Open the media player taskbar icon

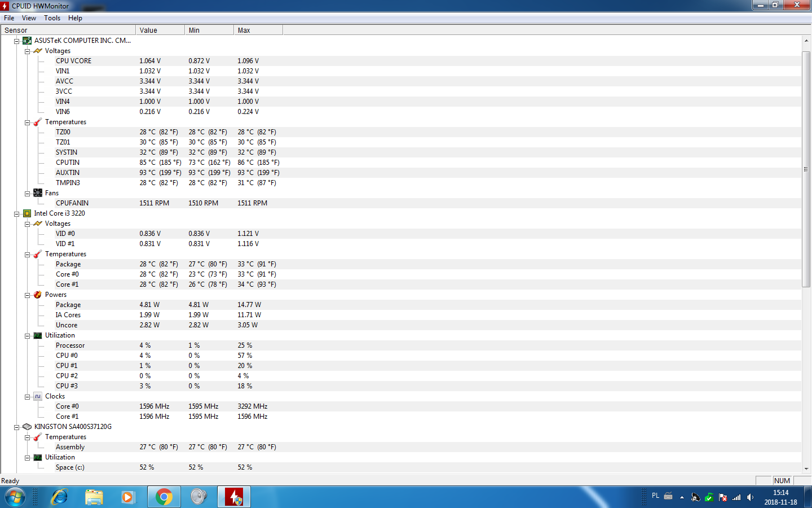128,497
